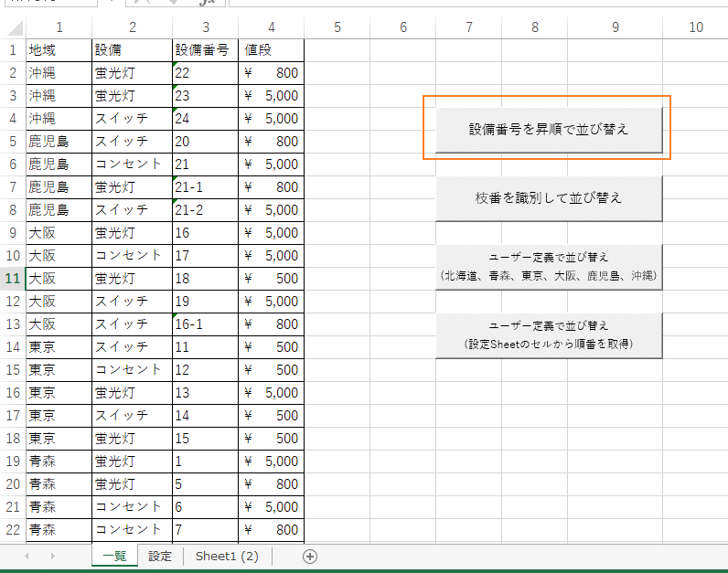Image resolution: width=728 pixels, height=573 pixels.
Task: Select cell with 設備番号 21-1
Action: pyautogui.click(x=205, y=187)
